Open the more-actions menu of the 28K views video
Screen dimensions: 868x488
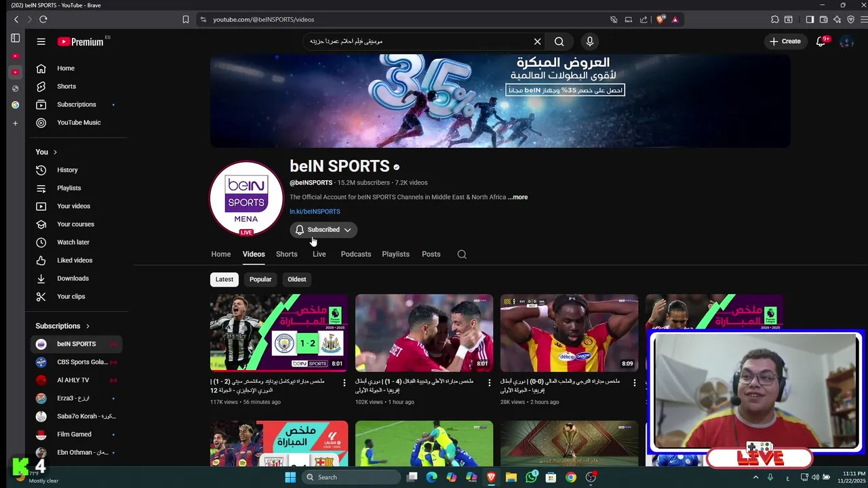pos(635,383)
